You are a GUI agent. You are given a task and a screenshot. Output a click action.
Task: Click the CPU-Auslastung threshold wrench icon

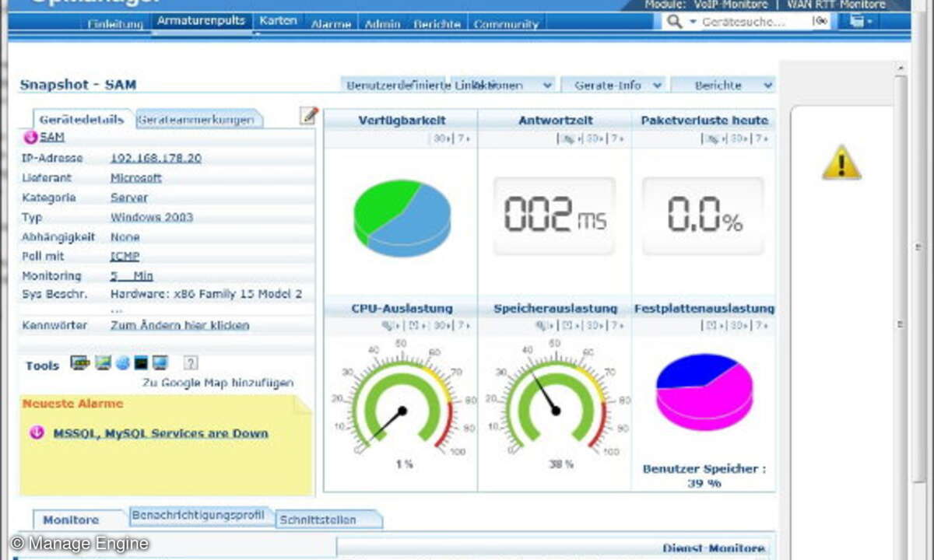(x=388, y=325)
